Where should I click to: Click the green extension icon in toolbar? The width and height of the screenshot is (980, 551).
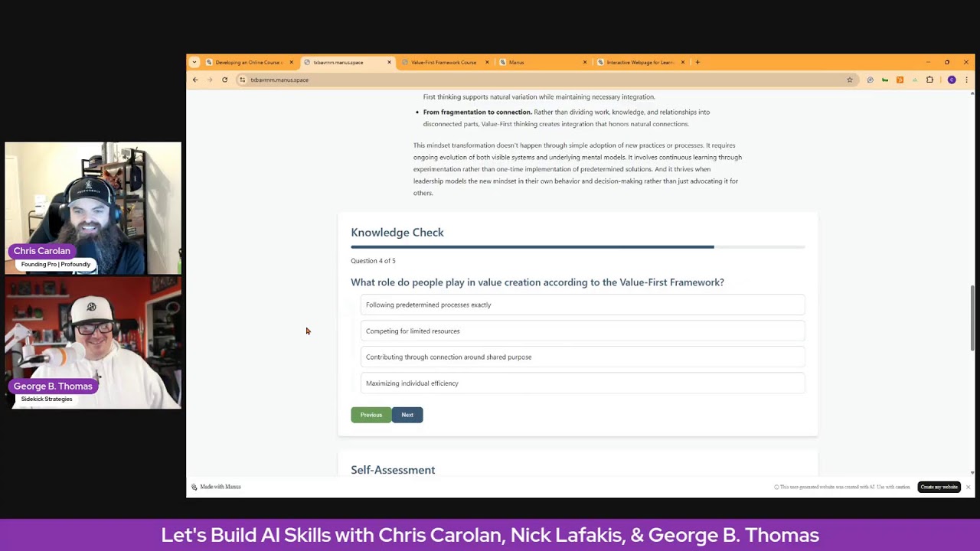(x=885, y=80)
